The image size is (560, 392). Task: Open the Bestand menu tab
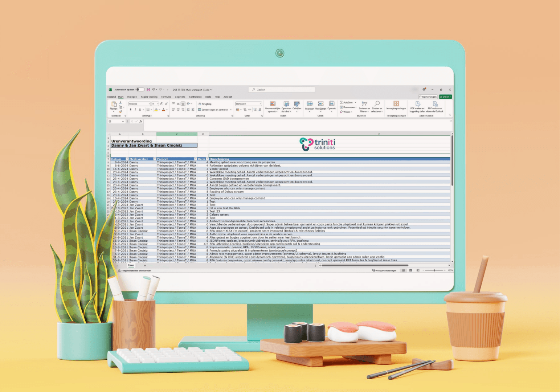pos(111,97)
